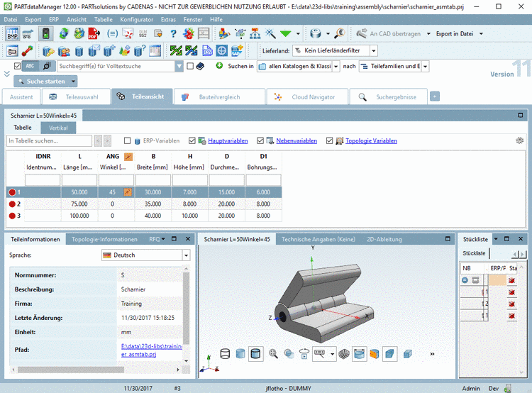Click the database with question mark icon
532x393 pixels.
click(x=140, y=51)
